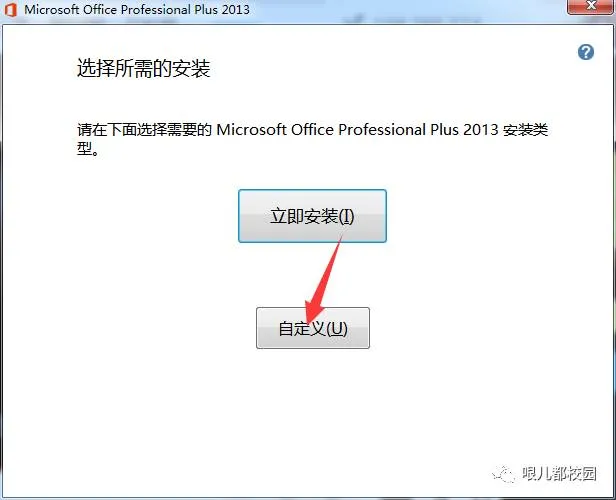Click the 立即安装(I) install now button
The image size is (616, 500).
tap(312, 216)
